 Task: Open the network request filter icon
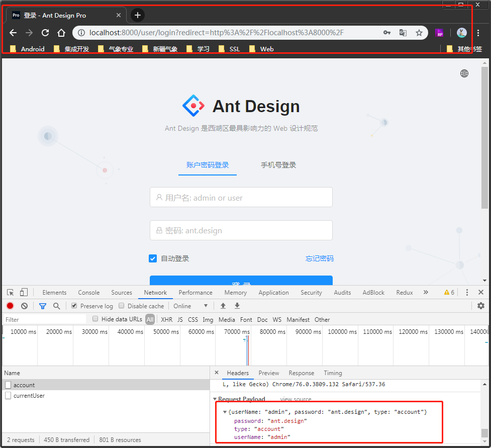coord(42,306)
